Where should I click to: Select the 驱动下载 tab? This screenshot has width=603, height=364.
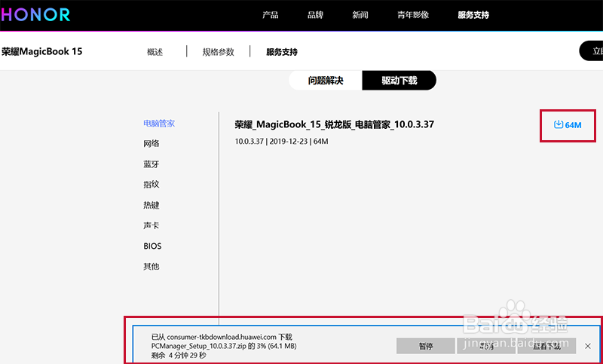click(399, 81)
